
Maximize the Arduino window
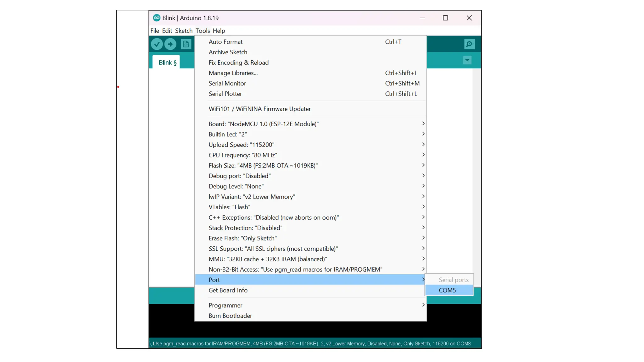point(445,18)
